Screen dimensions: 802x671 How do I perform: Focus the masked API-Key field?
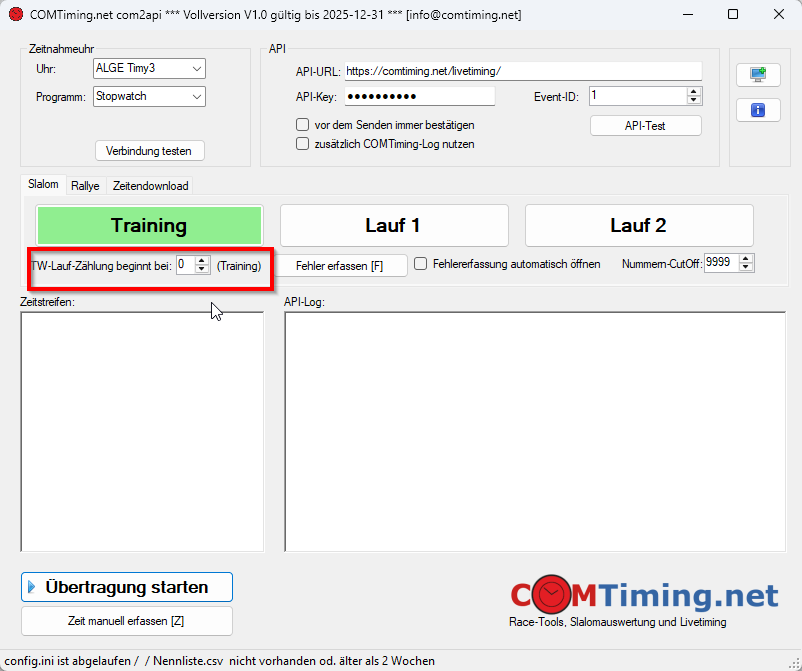pos(420,96)
